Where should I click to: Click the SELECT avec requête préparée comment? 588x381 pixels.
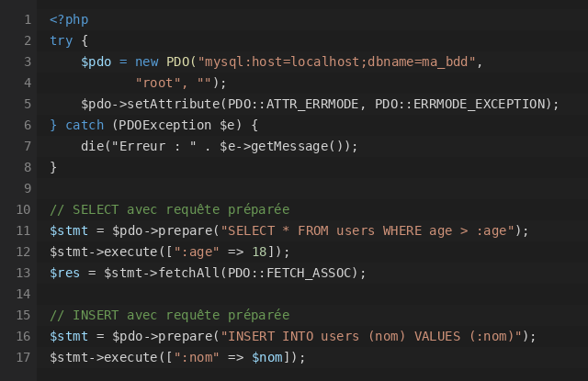click(169, 209)
